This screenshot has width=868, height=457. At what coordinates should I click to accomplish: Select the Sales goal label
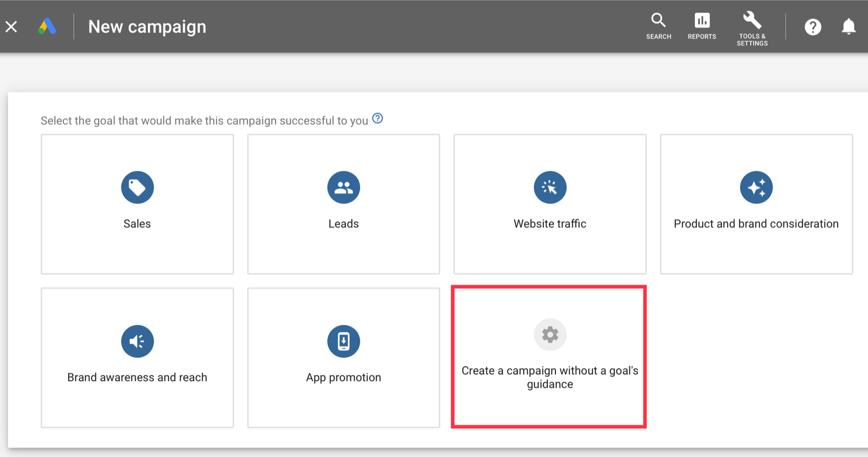coord(137,224)
